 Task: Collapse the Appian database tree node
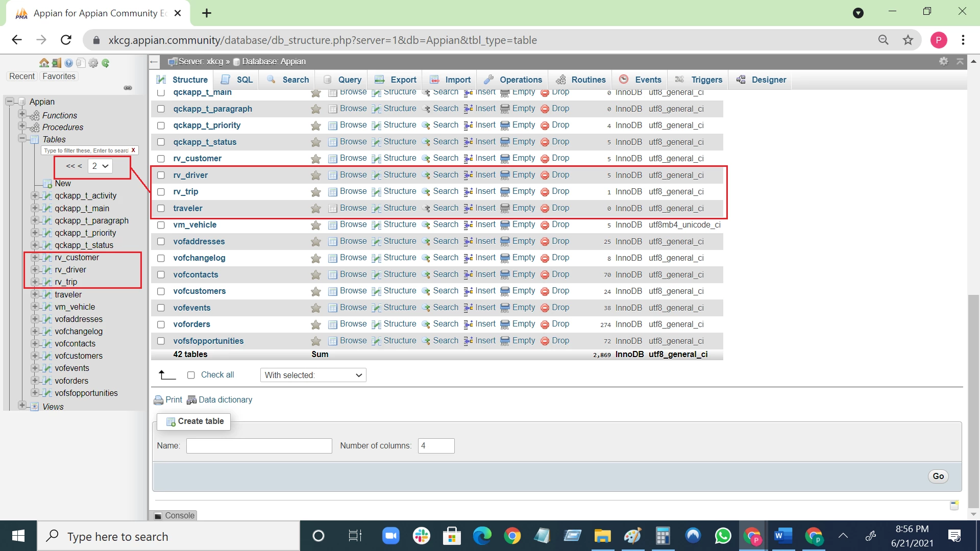pos(9,102)
